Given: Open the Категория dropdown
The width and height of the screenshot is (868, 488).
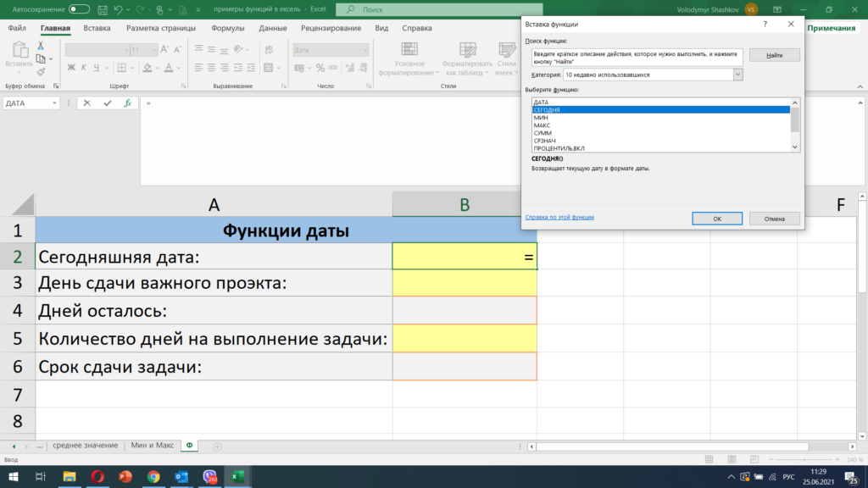Looking at the screenshot, I should [x=737, y=75].
